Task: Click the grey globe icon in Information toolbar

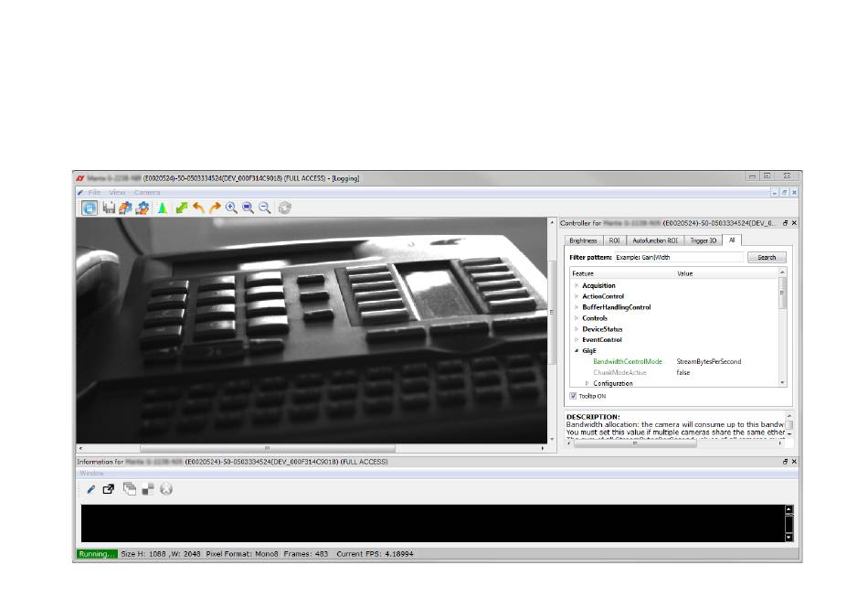Action: (166, 489)
